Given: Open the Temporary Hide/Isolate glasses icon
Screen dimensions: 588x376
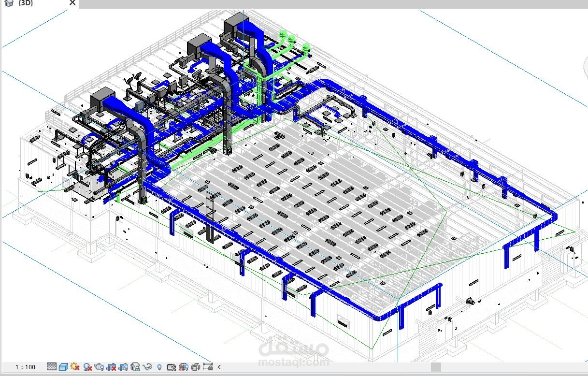Looking at the screenshot, I should 147,367.
